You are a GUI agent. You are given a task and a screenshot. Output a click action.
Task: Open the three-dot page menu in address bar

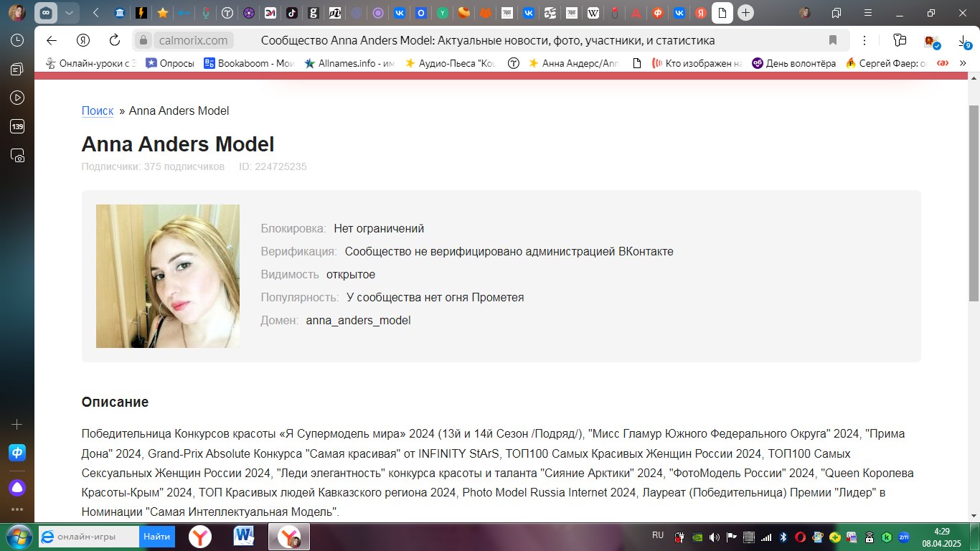864,40
